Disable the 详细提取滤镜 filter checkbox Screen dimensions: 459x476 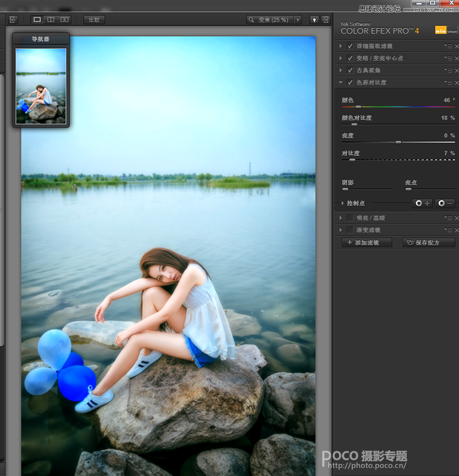(x=350, y=46)
